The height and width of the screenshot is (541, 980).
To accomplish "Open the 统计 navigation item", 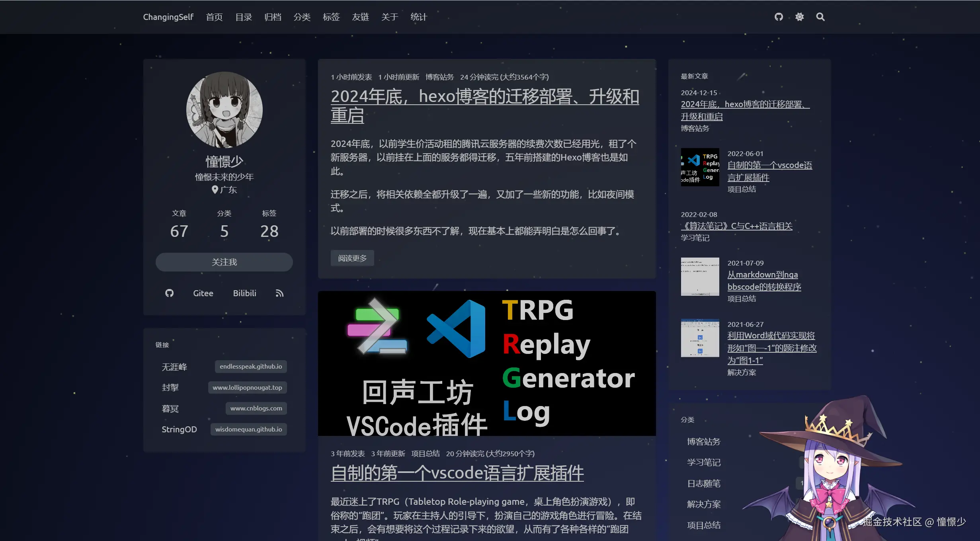I will click(x=418, y=17).
